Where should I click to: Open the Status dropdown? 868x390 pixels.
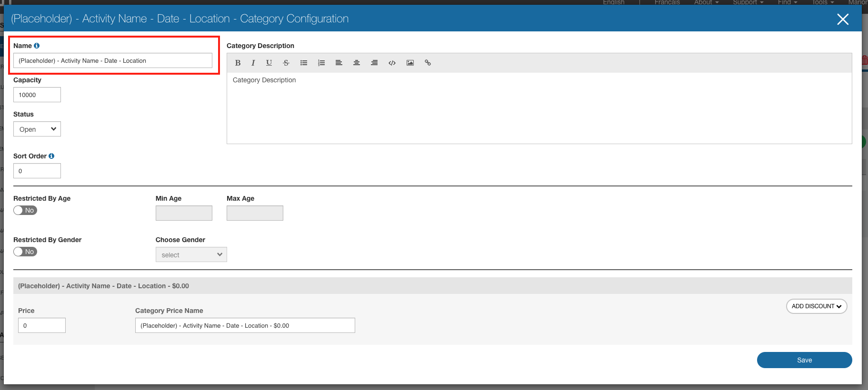click(x=37, y=129)
